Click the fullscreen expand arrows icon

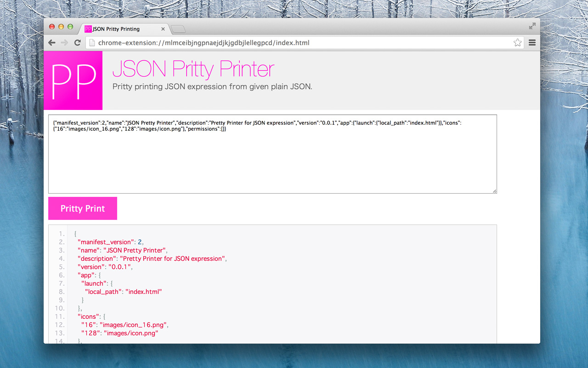click(x=531, y=26)
